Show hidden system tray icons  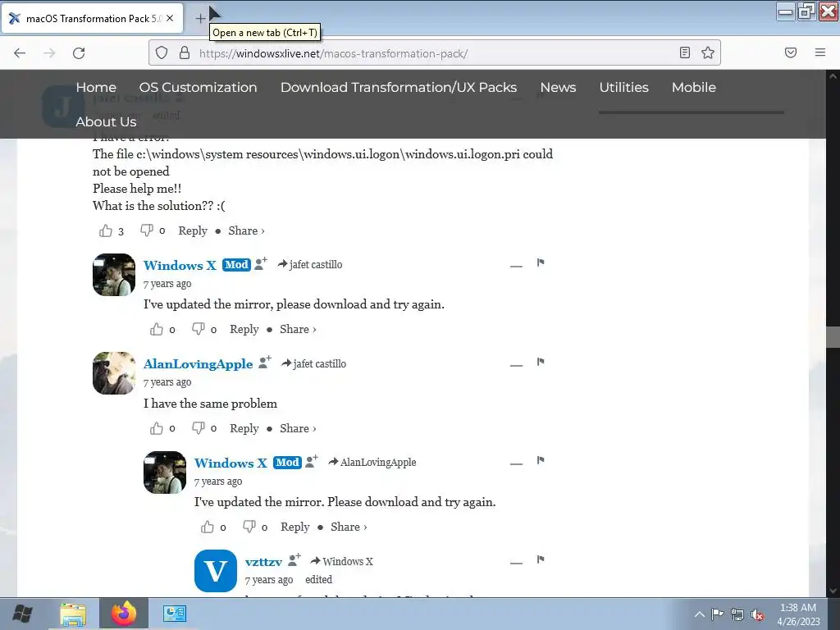(x=700, y=614)
